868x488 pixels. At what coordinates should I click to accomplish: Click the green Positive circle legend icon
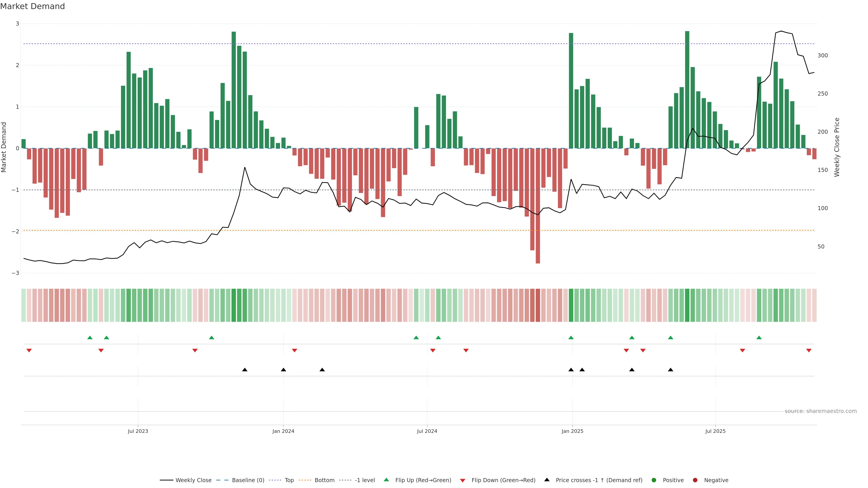coord(654,480)
